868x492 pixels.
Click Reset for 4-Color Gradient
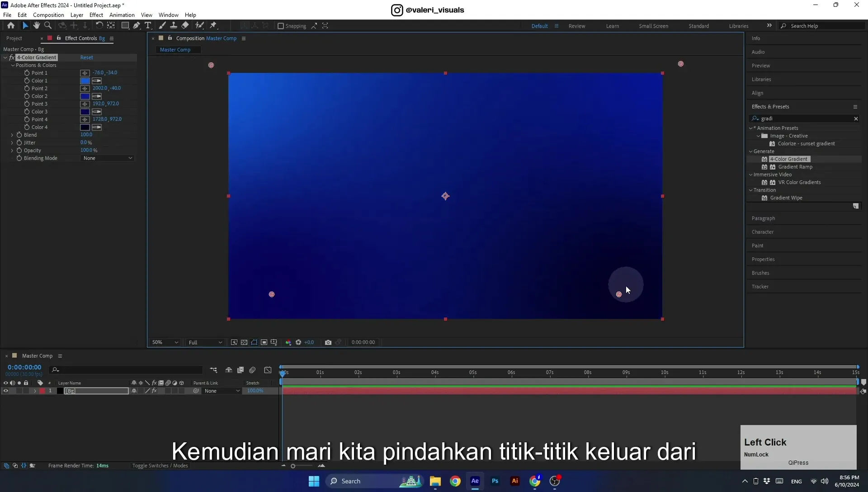coord(86,57)
